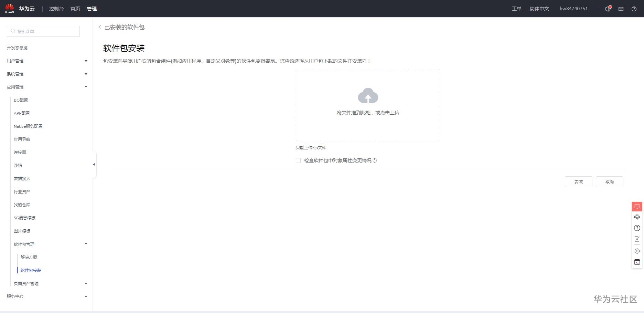The image size is (644, 313).
Task: Click the 取消 button
Action: (610, 182)
